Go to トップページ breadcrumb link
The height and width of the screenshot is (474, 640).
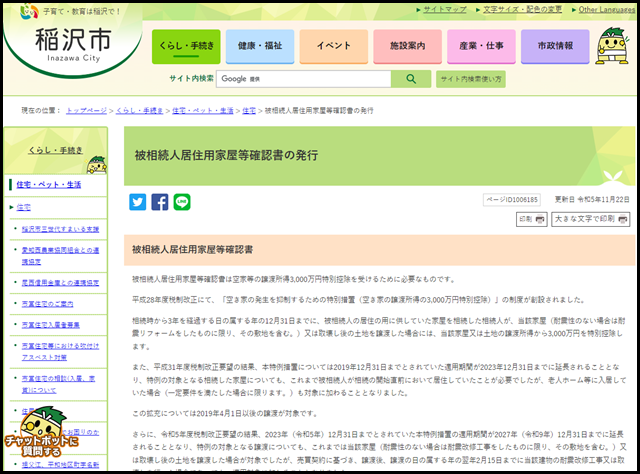click(x=87, y=111)
